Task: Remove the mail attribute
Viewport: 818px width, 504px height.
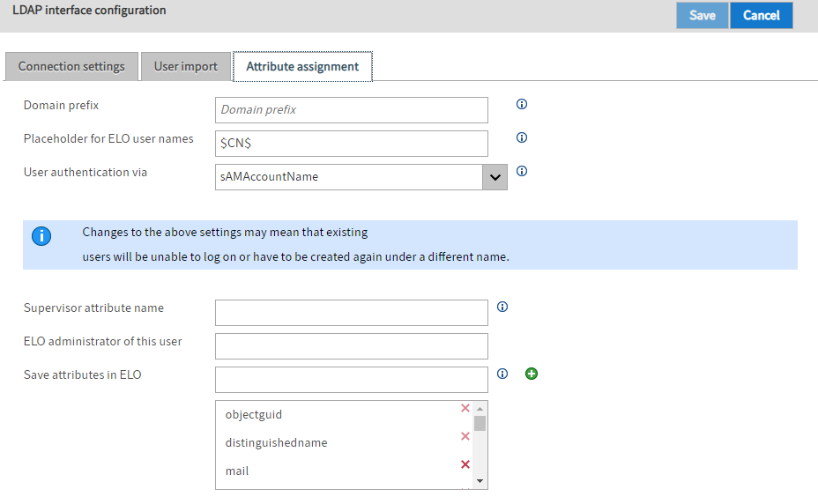Action: pyautogui.click(x=465, y=464)
